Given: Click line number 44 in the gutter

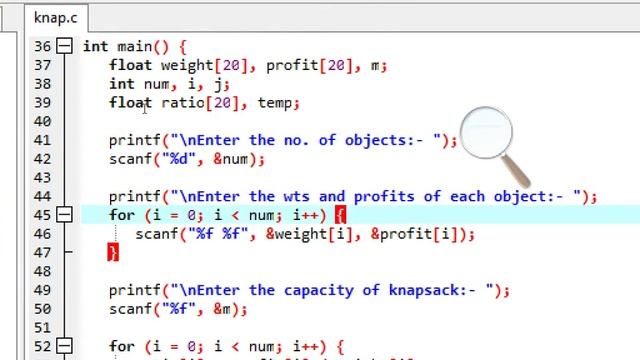Looking at the screenshot, I should pos(42,197).
